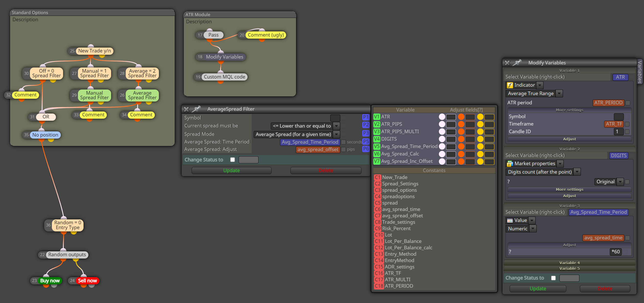Open the Average True Range dropdown
The width and height of the screenshot is (644, 303).
[559, 94]
